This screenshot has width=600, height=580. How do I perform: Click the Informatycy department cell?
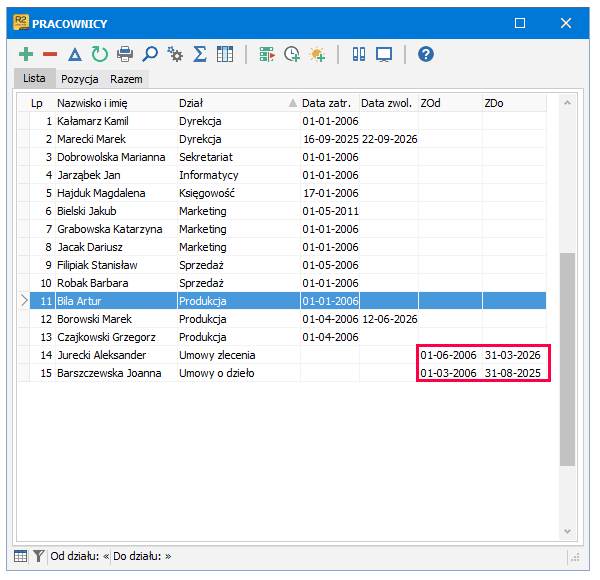pyautogui.click(x=239, y=175)
